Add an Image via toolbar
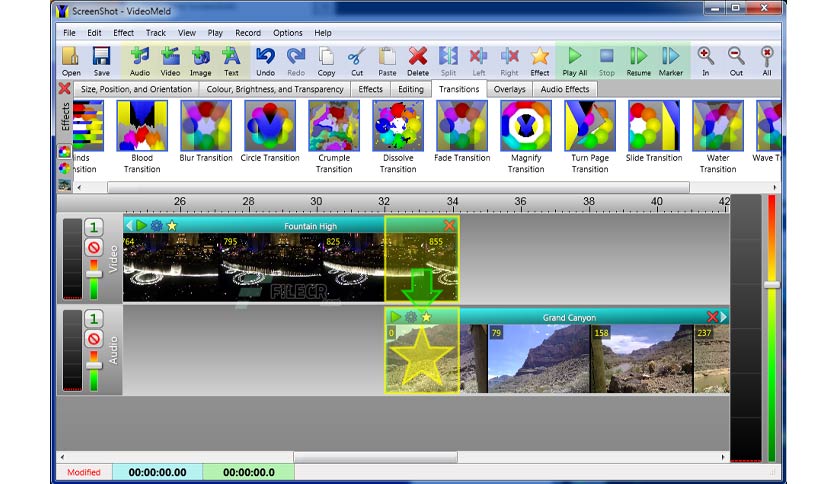Screen dimensions: 836x484 [x=200, y=61]
